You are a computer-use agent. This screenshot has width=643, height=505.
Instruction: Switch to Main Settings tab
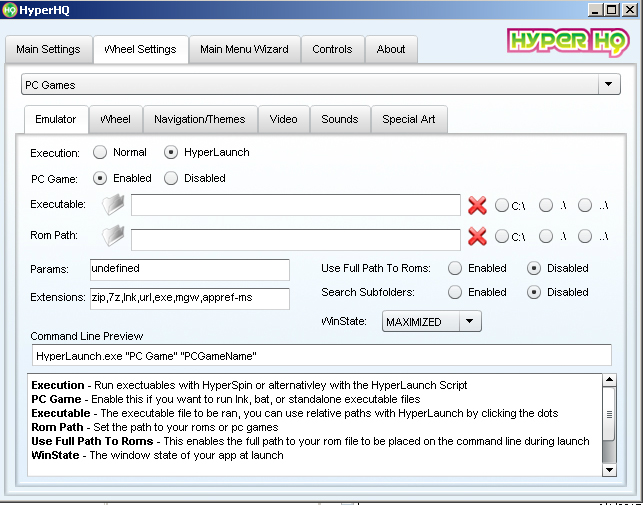48,49
